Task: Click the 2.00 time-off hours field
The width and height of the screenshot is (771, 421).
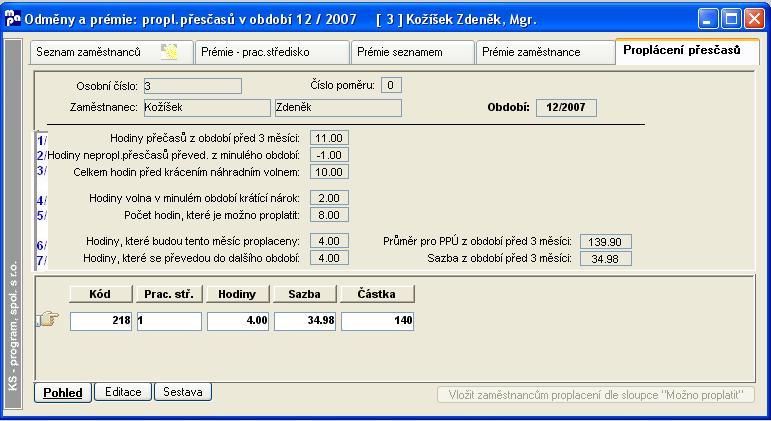Action: click(329, 198)
